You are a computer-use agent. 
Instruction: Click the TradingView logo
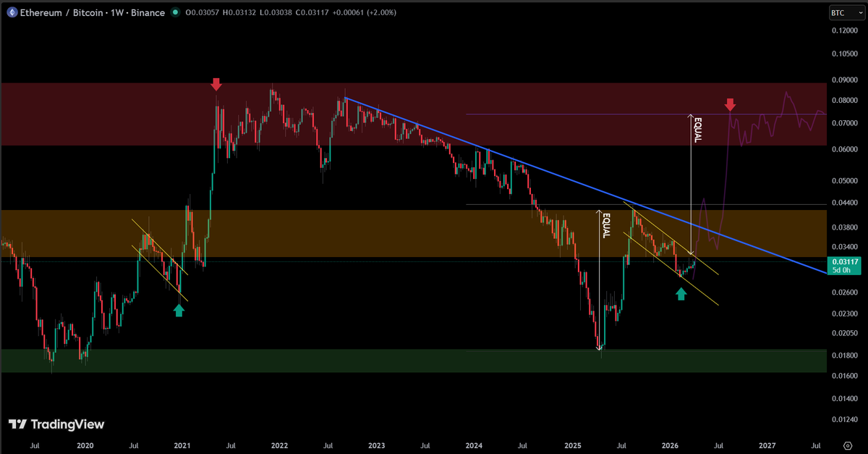[x=56, y=424]
